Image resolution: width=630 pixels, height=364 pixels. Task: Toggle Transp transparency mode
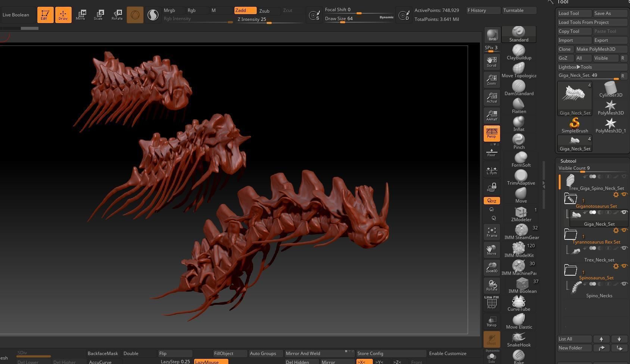(492, 321)
